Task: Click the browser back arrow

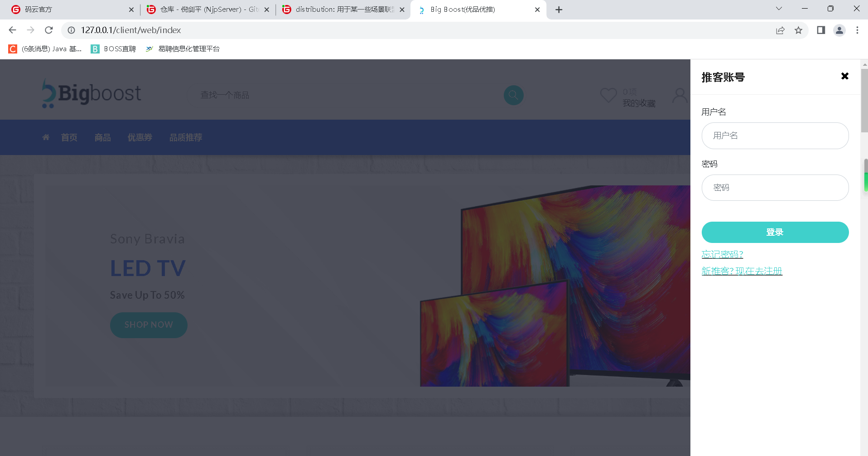Action: pos(12,30)
